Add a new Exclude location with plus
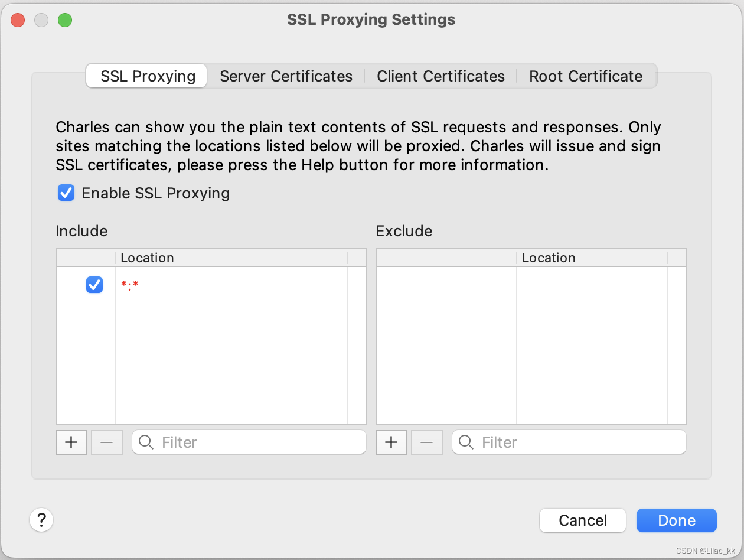744x560 pixels. pyautogui.click(x=391, y=442)
